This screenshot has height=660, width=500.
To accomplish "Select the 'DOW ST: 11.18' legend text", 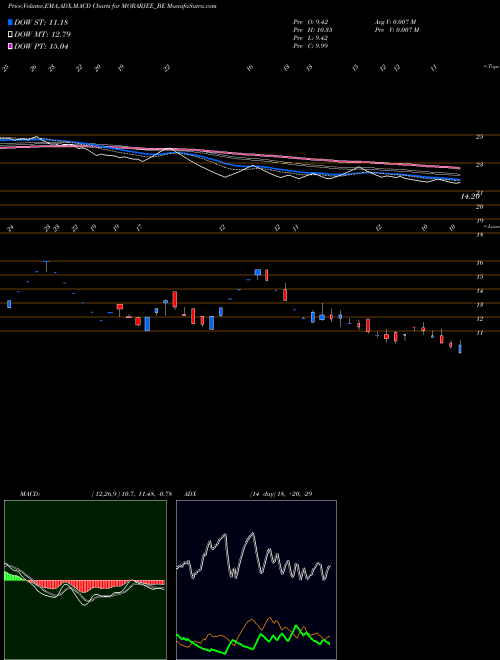I will (x=41, y=22).
